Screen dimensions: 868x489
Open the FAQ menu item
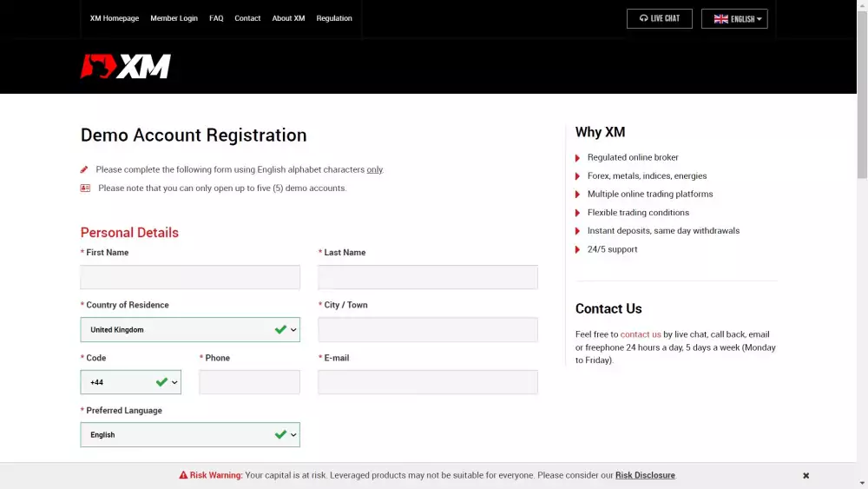[216, 18]
